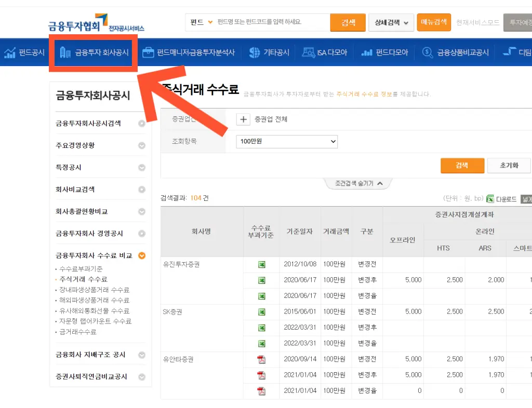Click the 초기화 reset button
This screenshot has height=408, width=532.
tap(509, 166)
